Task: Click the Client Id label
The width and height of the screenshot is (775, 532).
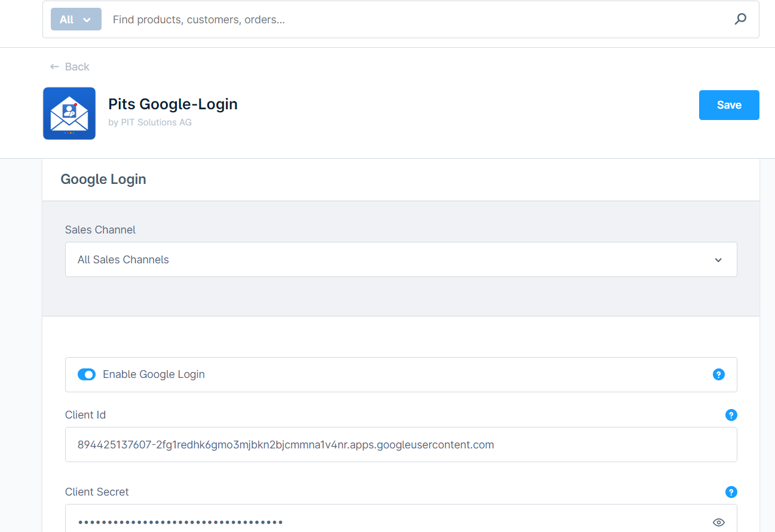Action: pos(85,415)
